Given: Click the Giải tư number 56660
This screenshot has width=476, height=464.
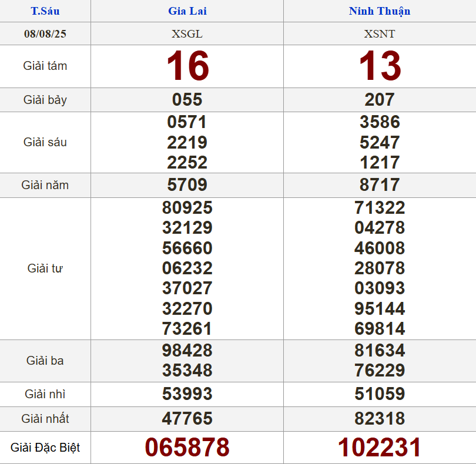Looking at the screenshot, I should click(187, 248).
